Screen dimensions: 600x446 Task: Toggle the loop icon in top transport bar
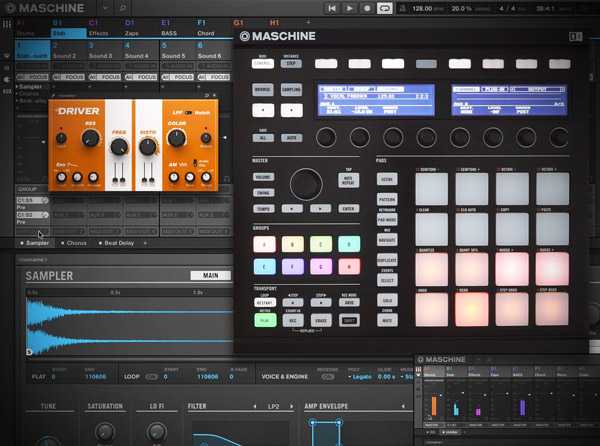point(384,8)
